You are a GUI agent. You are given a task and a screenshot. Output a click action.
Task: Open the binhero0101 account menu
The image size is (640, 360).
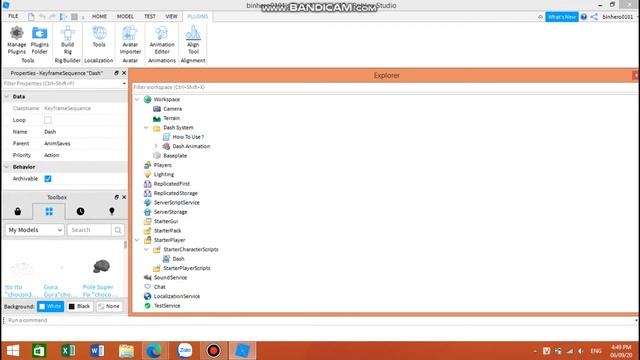tap(618, 17)
